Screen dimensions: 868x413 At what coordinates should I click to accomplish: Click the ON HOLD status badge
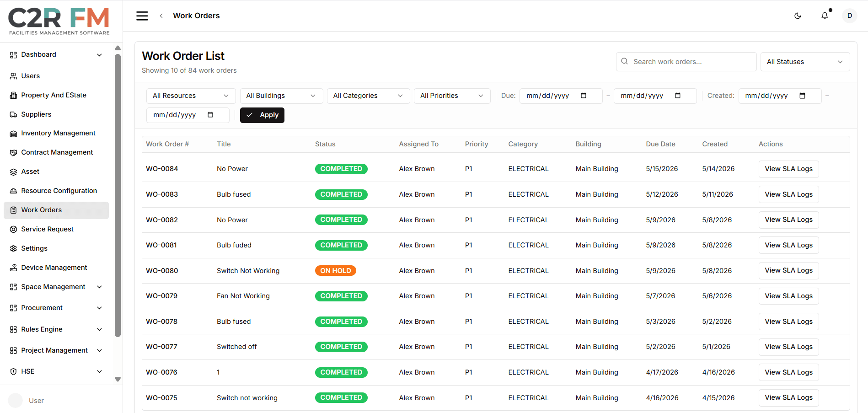[335, 271]
